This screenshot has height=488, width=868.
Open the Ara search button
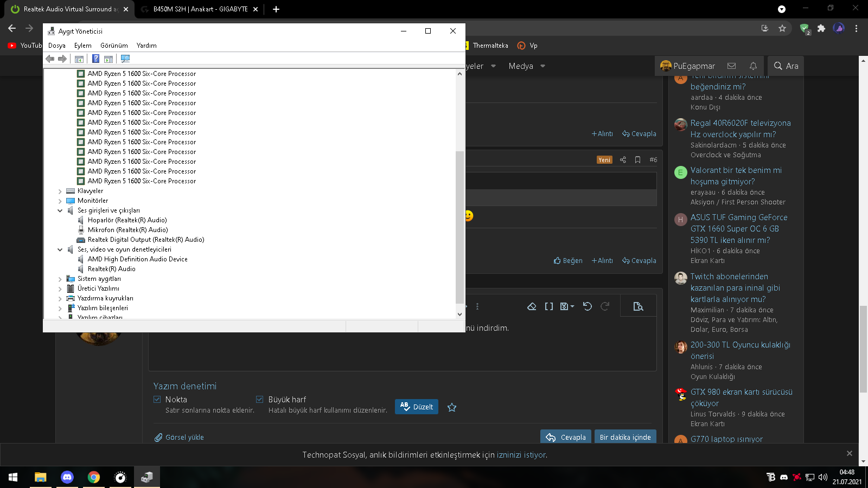[786, 66]
